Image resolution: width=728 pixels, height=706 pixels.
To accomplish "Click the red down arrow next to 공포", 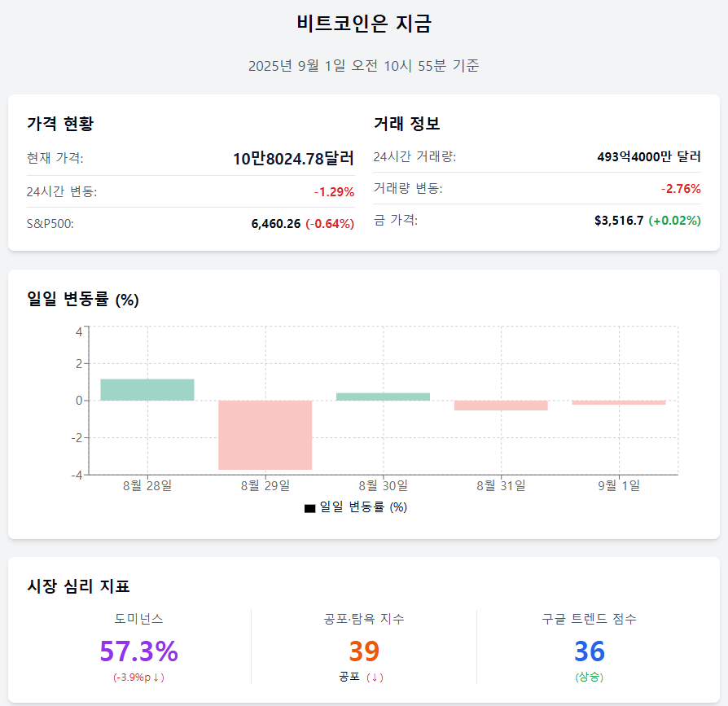I will pyautogui.click(x=375, y=677).
